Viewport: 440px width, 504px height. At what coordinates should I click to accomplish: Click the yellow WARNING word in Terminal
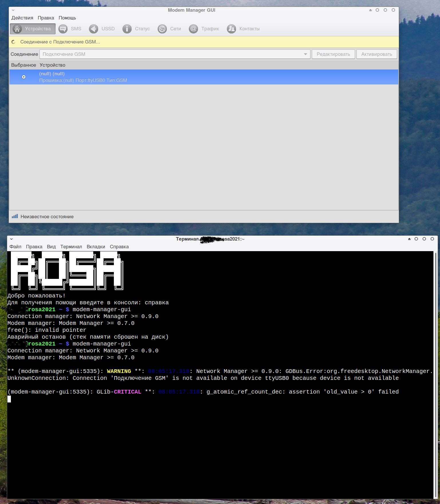click(119, 371)
